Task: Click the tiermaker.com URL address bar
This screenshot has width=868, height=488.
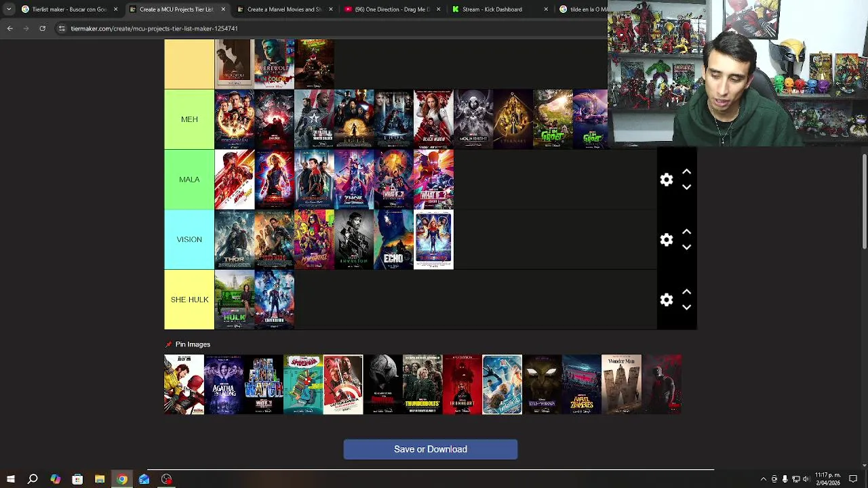Action: point(332,28)
